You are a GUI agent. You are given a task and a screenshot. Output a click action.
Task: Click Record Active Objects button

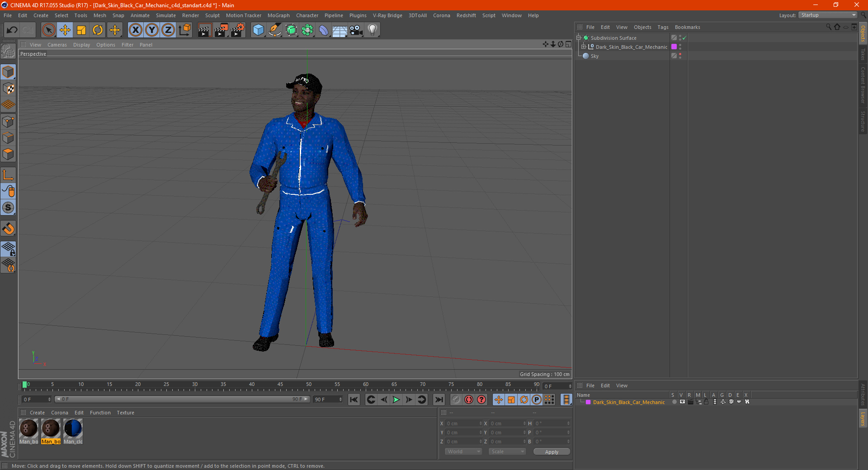(x=456, y=399)
